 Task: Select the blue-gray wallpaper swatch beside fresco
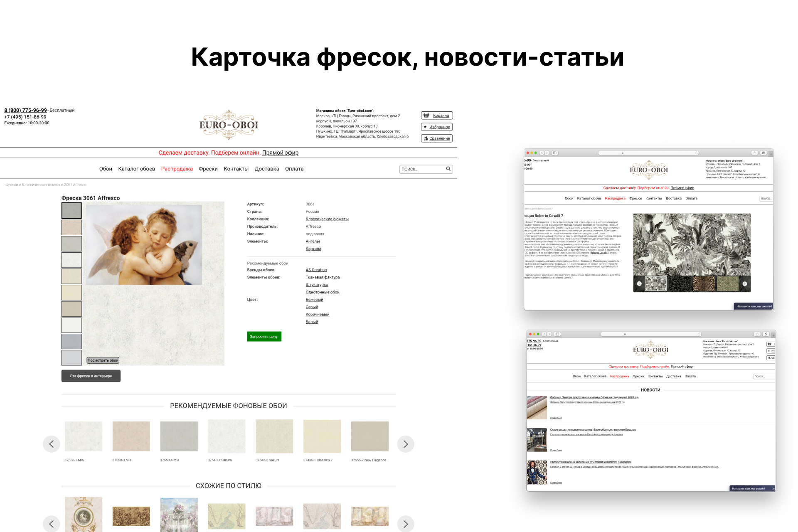coord(71,342)
